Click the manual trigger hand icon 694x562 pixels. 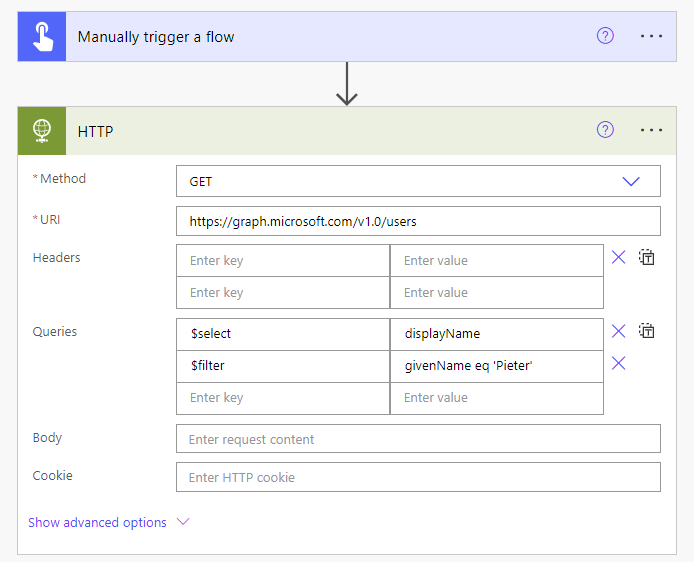42,37
